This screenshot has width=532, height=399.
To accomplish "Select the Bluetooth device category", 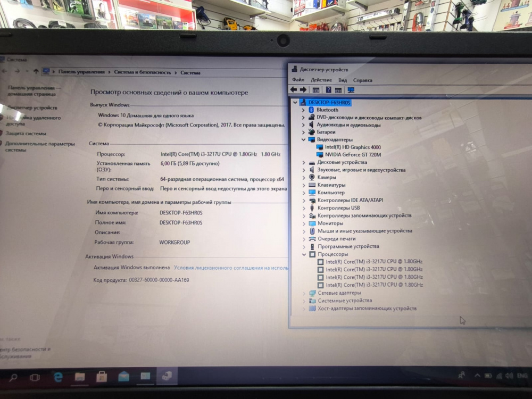I will tap(327, 110).
